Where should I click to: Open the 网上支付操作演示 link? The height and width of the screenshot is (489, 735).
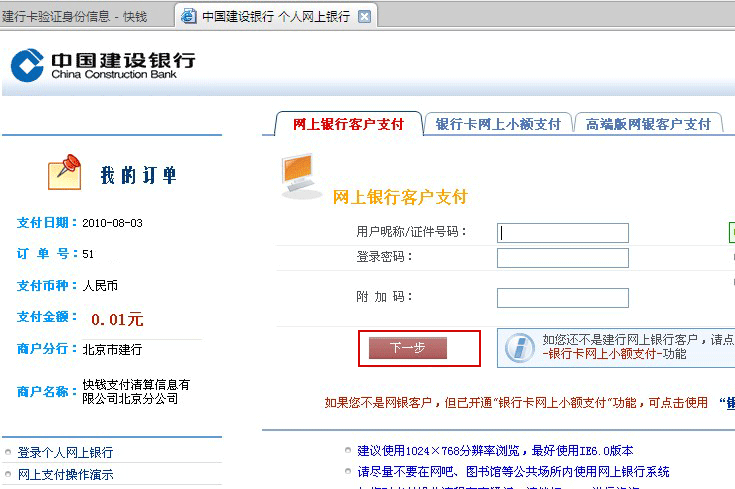(66, 474)
